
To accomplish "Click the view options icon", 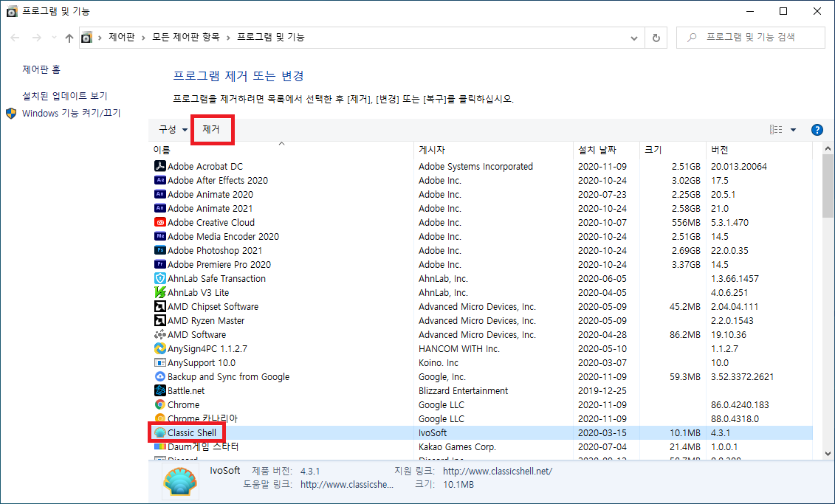I will pyautogui.click(x=776, y=129).
